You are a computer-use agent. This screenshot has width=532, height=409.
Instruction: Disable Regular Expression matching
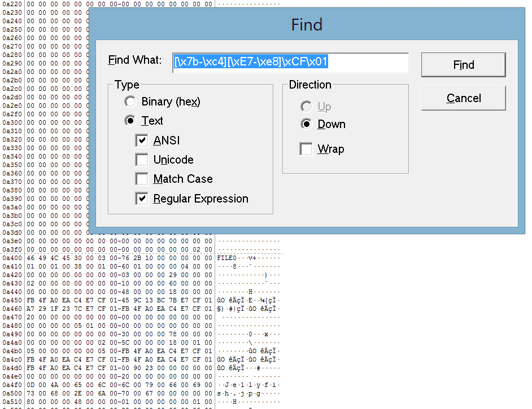click(x=142, y=199)
